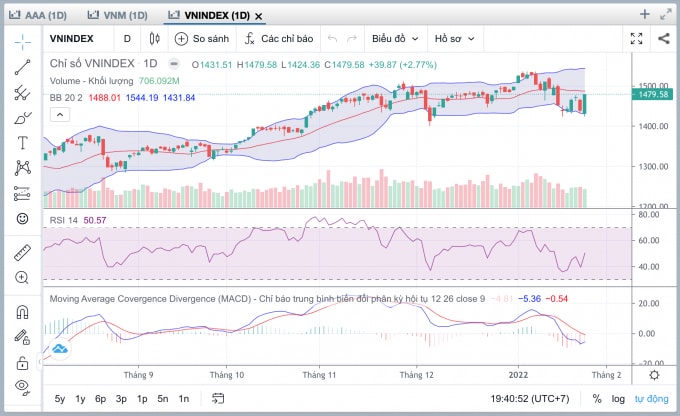
Task: Set time range to 1y
Action: coord(80,399)
